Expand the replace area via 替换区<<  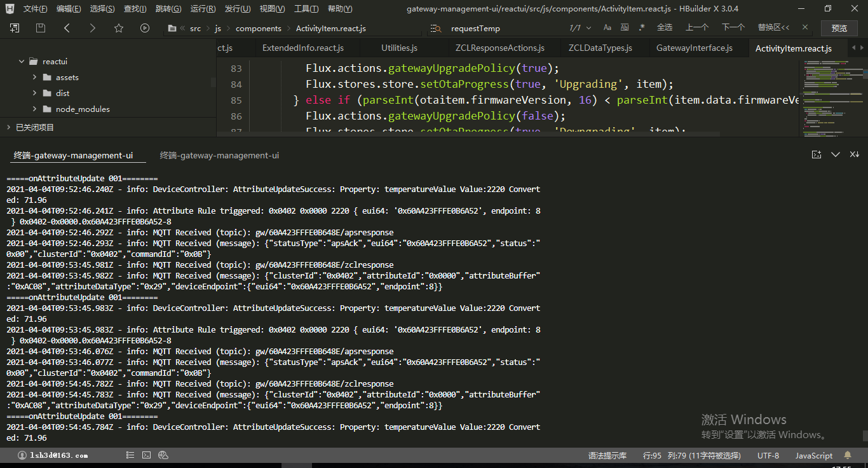pyautogui.click(x=774, y=28)
